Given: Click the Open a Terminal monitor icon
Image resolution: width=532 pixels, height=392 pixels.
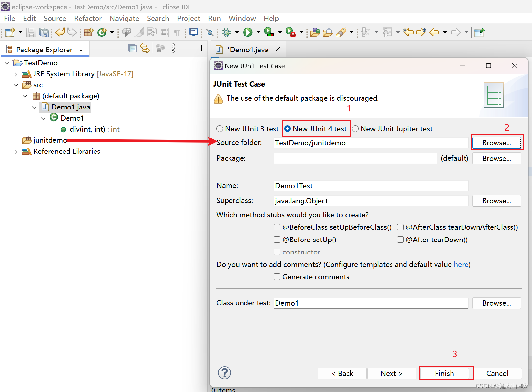Looking at the screenshot, I should tap(194, 32).
